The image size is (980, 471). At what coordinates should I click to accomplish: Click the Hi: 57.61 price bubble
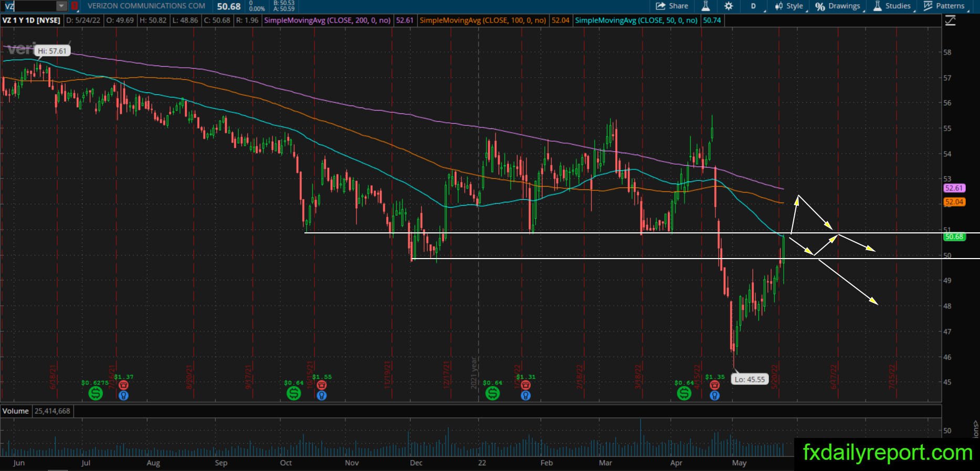52,51
